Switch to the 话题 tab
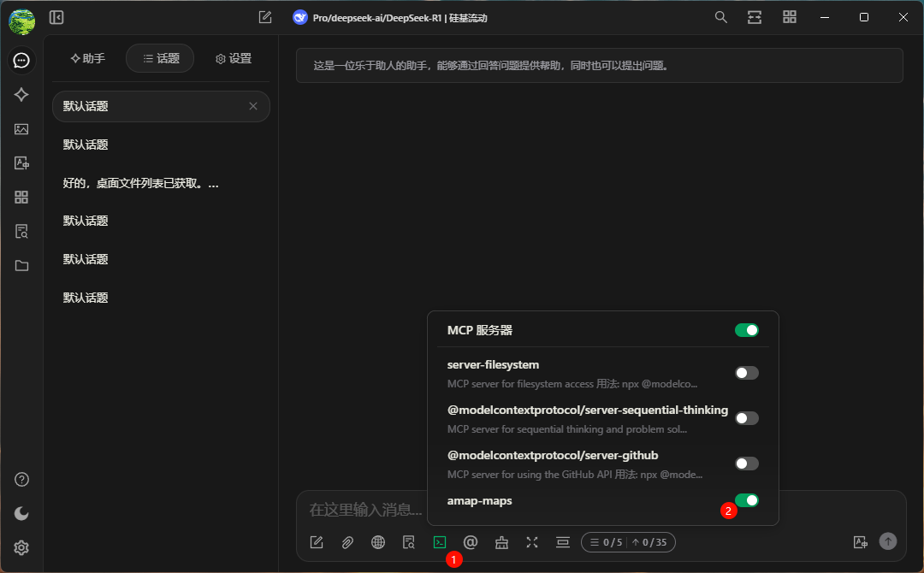The height and width of the screenshot is (573, 924). pyautogui.click(x=160, y=58)
